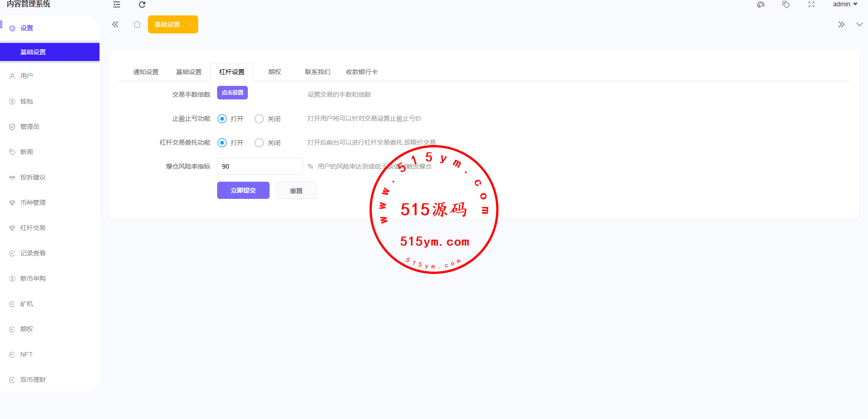Switch to the 收款银行卡 tab
The image size is (868, 419).
point(361,72)
